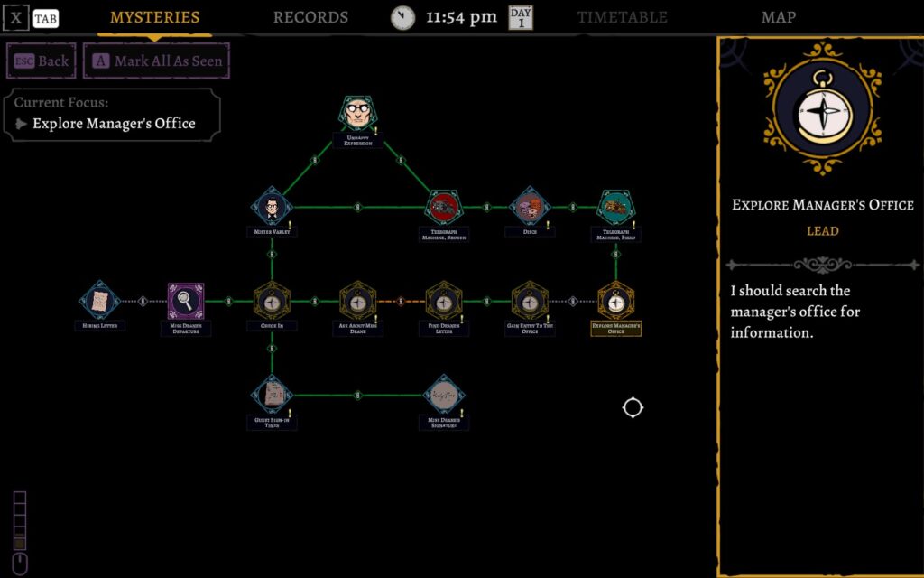Open the Telegraph Machine, Broken clue
924x578 pixels.
coord(443,208)
